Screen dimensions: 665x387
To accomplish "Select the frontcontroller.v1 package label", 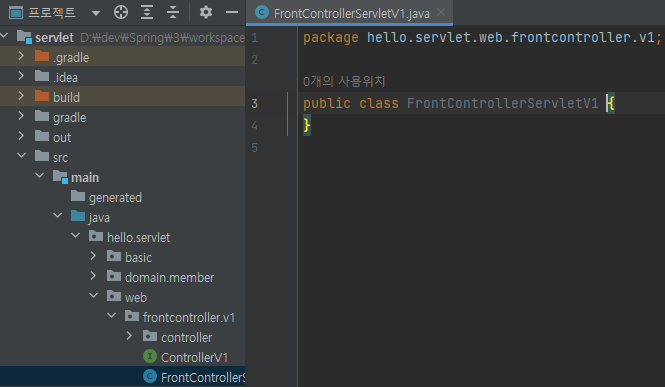I will (189, 317).
